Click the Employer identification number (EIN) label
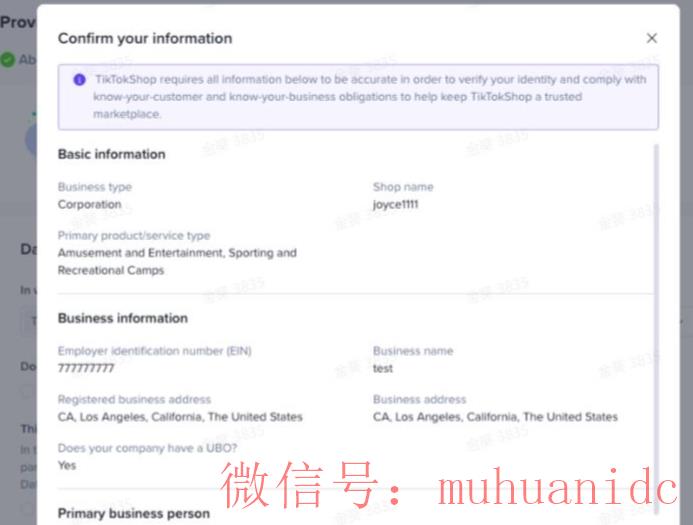693x525 pixels. [x=154, y=351]
